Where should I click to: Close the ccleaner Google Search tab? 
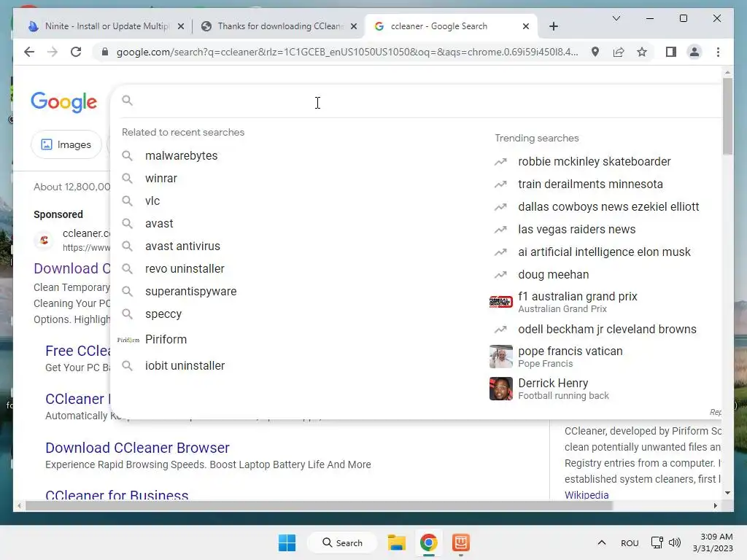coord(525,26)
